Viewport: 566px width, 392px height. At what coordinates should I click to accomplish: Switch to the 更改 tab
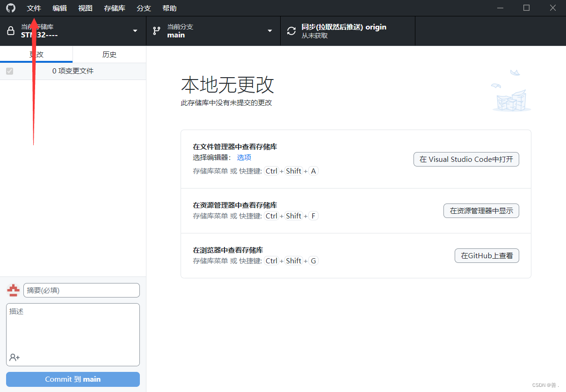click(x=36, y=54)
